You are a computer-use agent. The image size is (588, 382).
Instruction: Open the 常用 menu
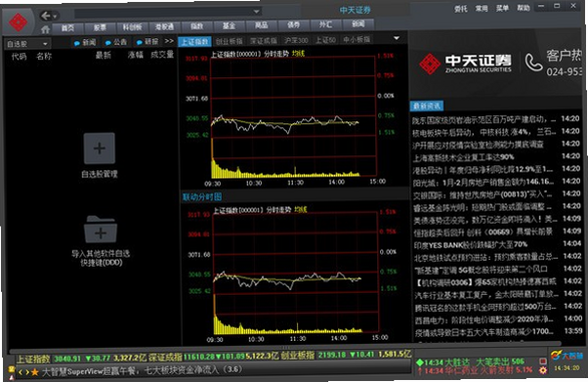[x=482, y=8]
